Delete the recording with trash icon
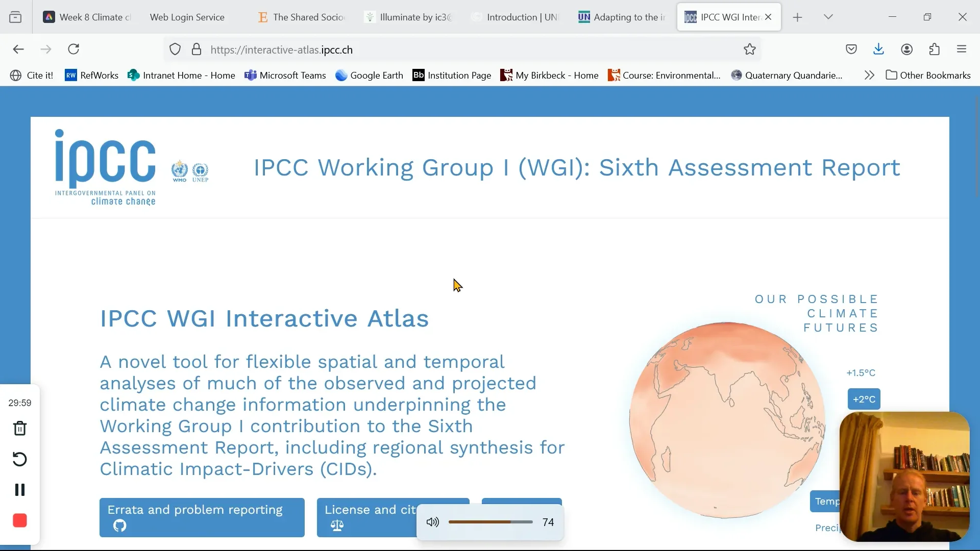 pos(19,429)
